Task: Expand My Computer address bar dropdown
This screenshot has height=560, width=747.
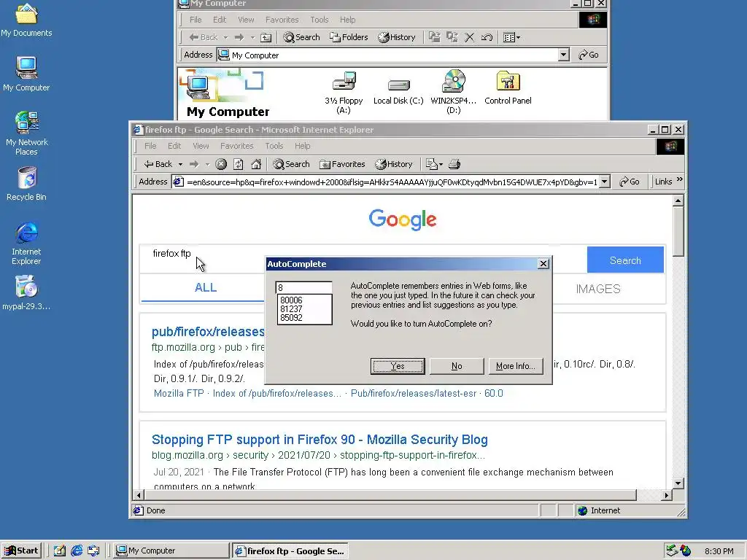Action: coord(564,55)
